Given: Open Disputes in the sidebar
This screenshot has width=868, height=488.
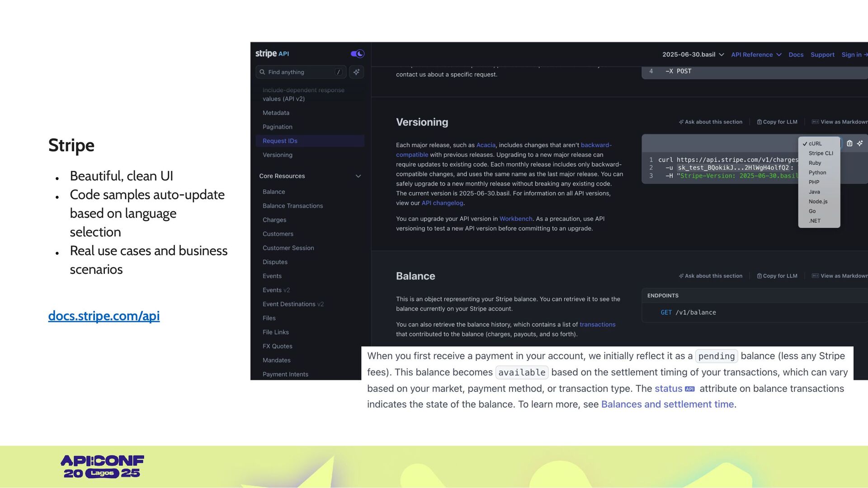Looking at the screenshot, I should point(275,262).
